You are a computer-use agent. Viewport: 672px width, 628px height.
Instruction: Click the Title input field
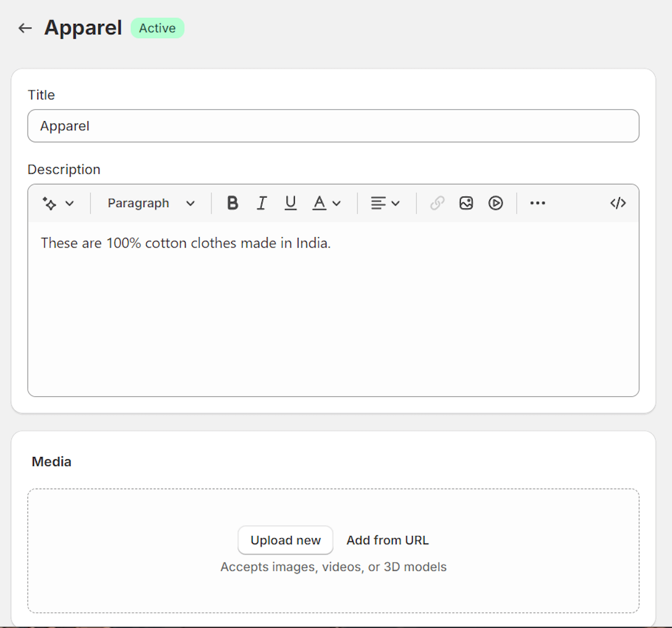click(333, 126)
